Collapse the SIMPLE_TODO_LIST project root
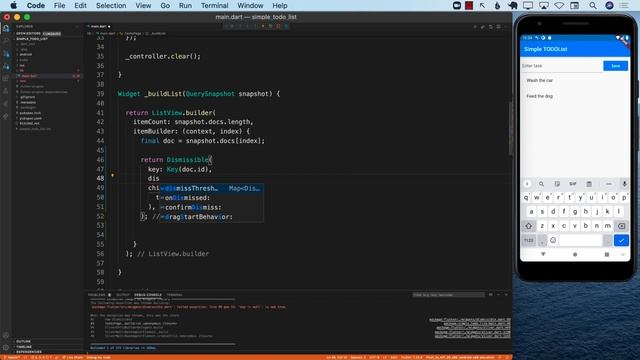 click(x=32, y=39)
